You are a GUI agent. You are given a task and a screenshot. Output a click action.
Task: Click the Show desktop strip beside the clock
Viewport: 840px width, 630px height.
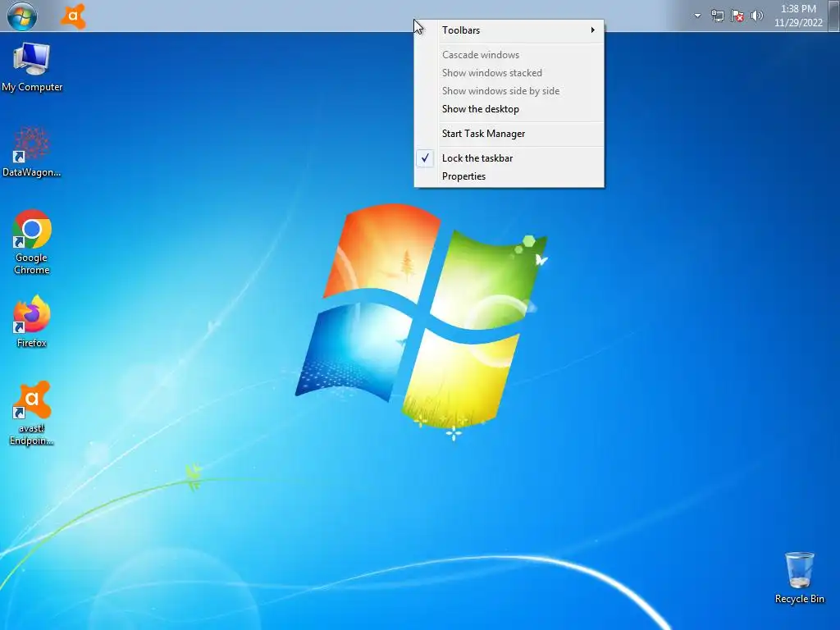click(834, 16)
